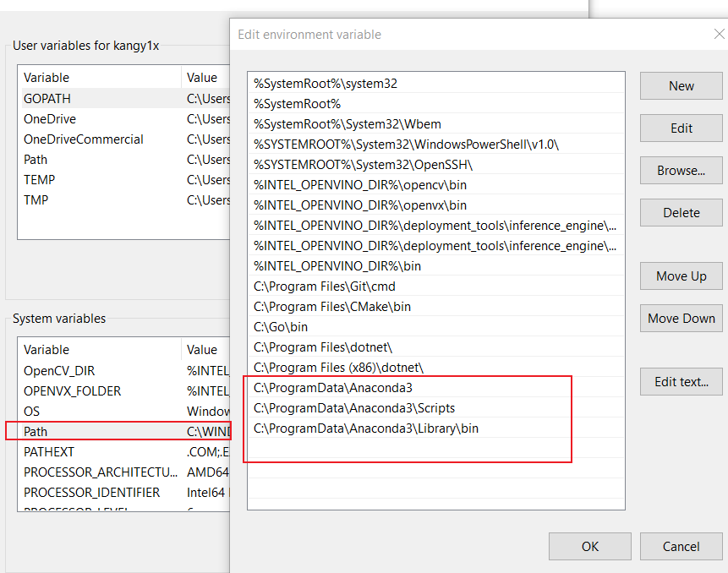Select PATHEXT in system variables

point(124,452)
